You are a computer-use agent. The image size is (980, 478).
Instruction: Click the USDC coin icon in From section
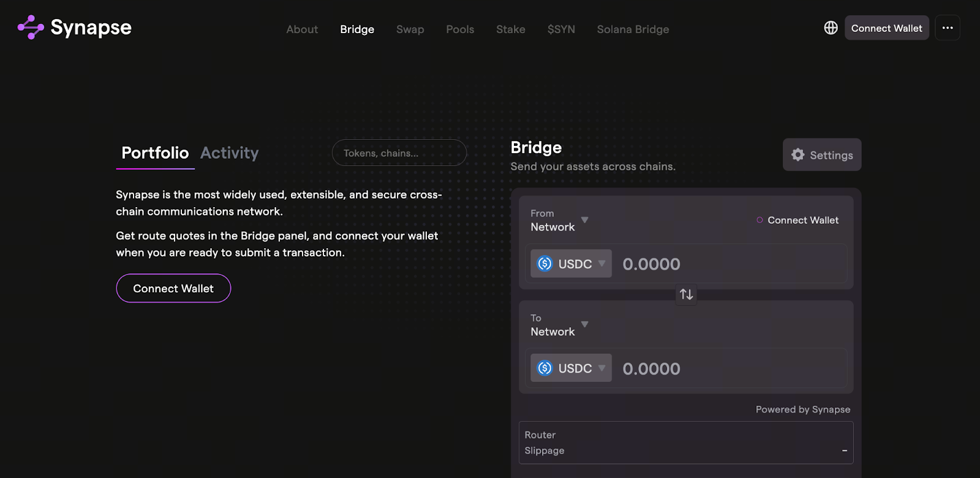pyautogui.click(x=545, y=264)
